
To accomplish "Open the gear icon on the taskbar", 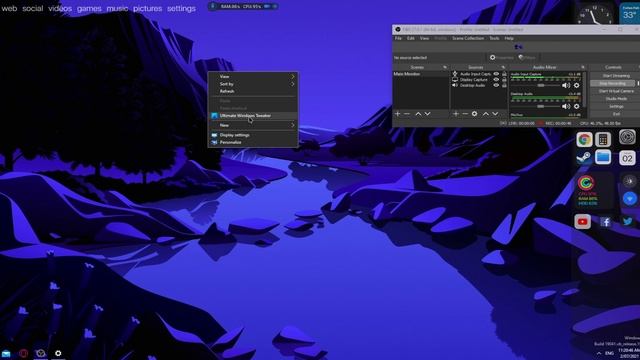I will click(x=58, y=353).
